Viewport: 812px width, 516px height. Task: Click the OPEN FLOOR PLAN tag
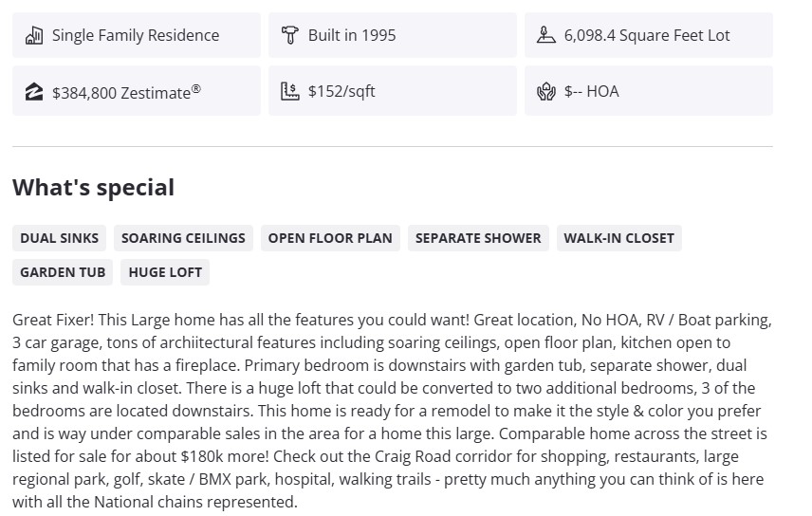[x=330, y=238]
